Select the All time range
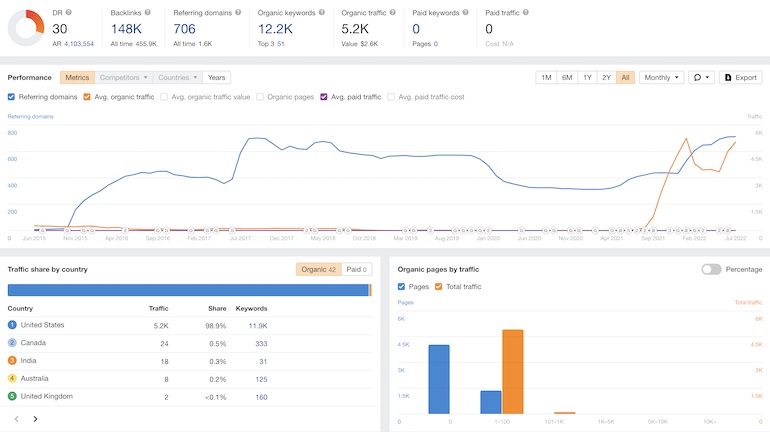 [625, 78]
